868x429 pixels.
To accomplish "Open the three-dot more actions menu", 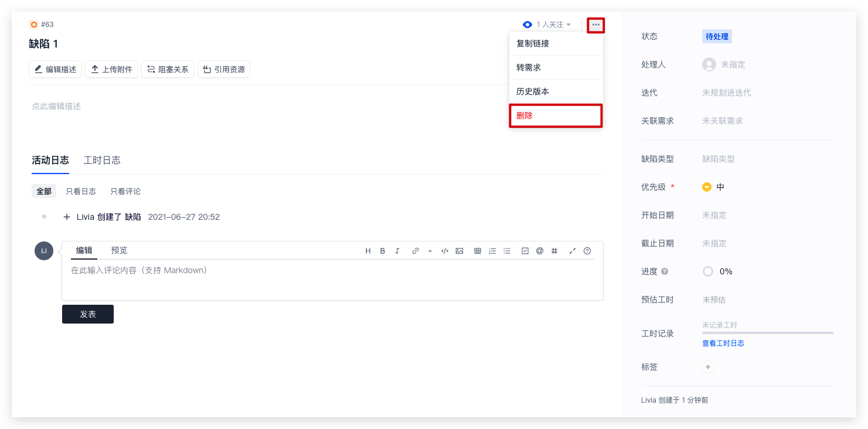I will pos(596,25).
